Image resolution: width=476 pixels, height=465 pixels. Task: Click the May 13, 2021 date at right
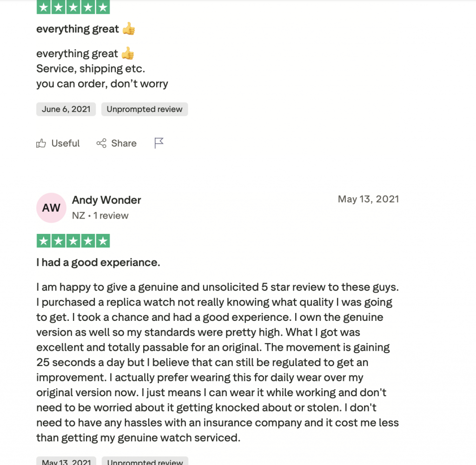coord(368,199)
